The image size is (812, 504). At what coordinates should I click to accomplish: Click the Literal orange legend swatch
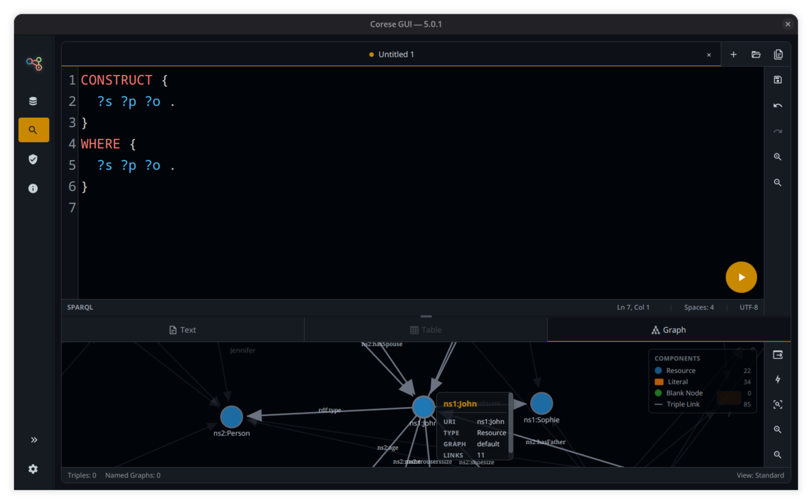click(x=659, y=382)
